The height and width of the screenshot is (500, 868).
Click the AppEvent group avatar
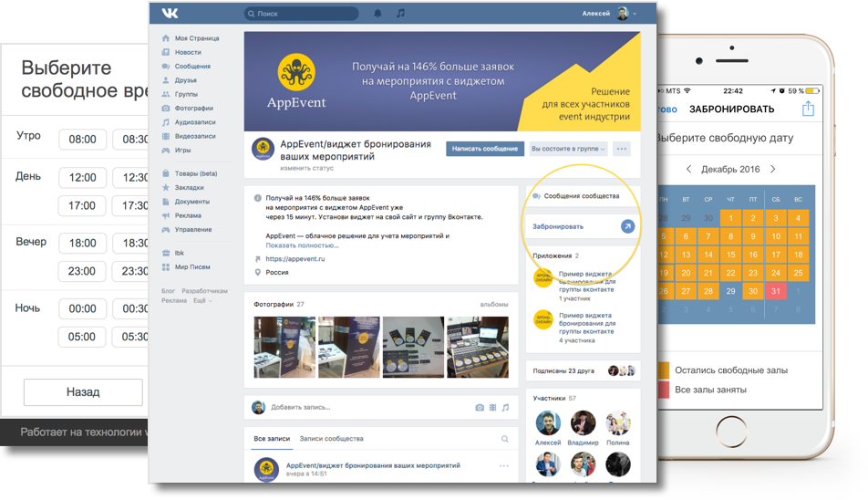(x=263, y=149)
